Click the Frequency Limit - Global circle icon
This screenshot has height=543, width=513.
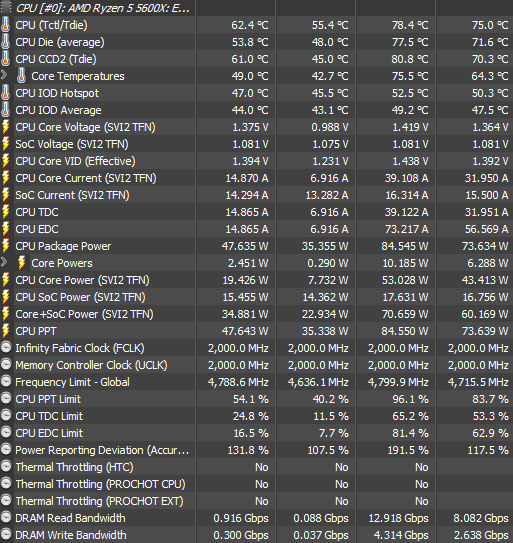tap(6, 381)
